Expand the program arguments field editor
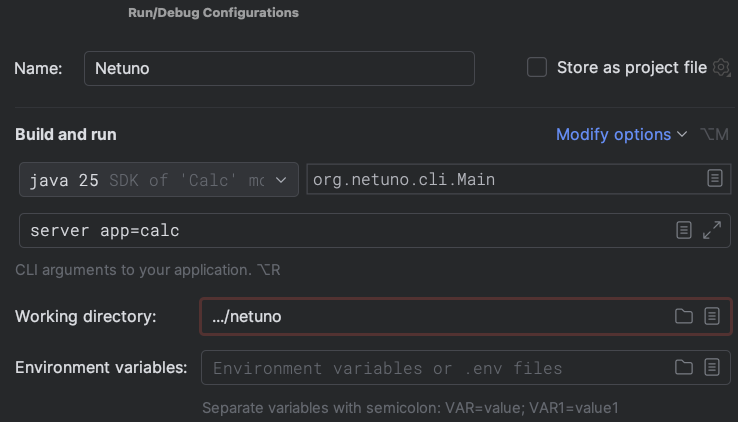Screen dimensions: 738x422 tap(712, 230)
